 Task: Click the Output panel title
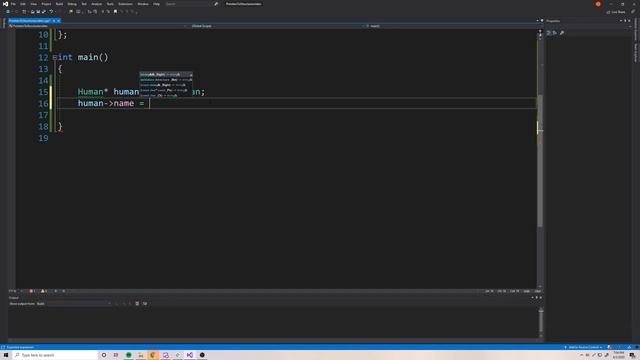tap(13, 298)
